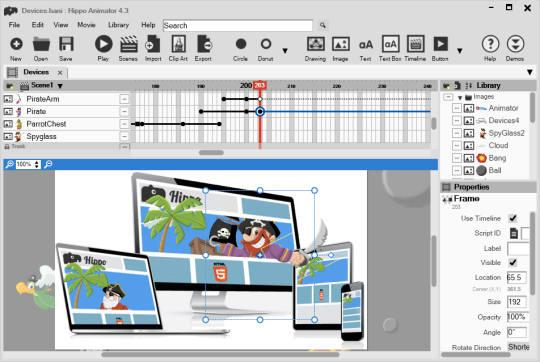
Task: Adjust the zoom percentage stepper
Action: pyautogui.click(x=37, y=164)
